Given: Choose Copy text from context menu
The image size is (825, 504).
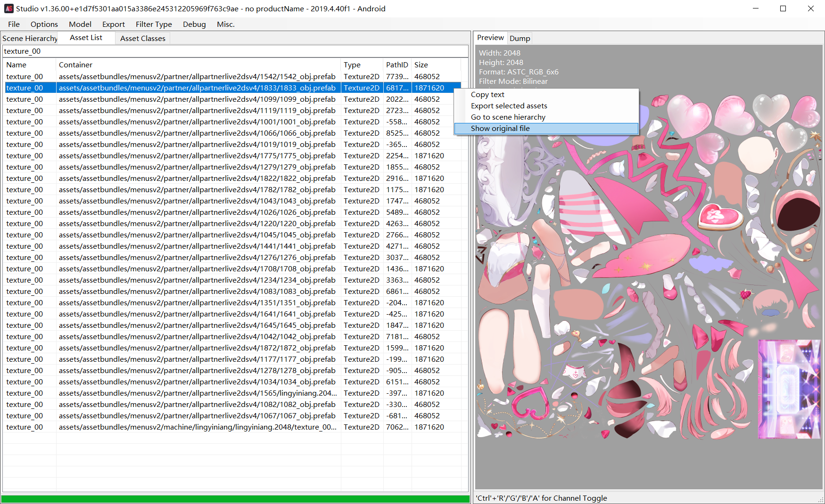Looking at the screenshot, I should (546, 94).
